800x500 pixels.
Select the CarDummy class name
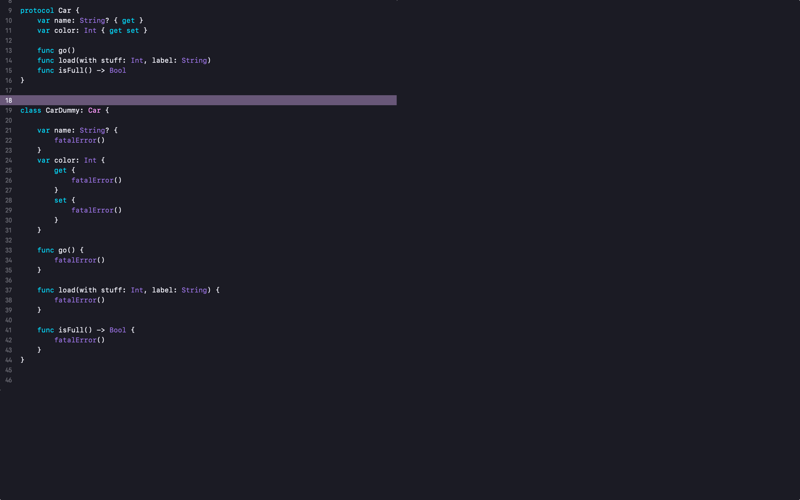pos(64,110)
